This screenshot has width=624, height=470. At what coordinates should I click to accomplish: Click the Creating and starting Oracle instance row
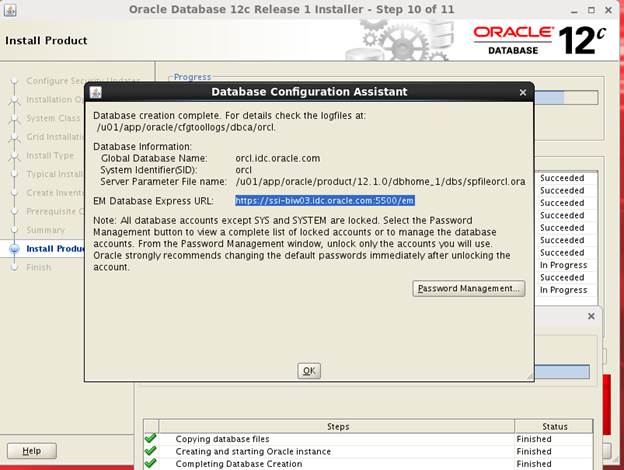coord(368,452)
